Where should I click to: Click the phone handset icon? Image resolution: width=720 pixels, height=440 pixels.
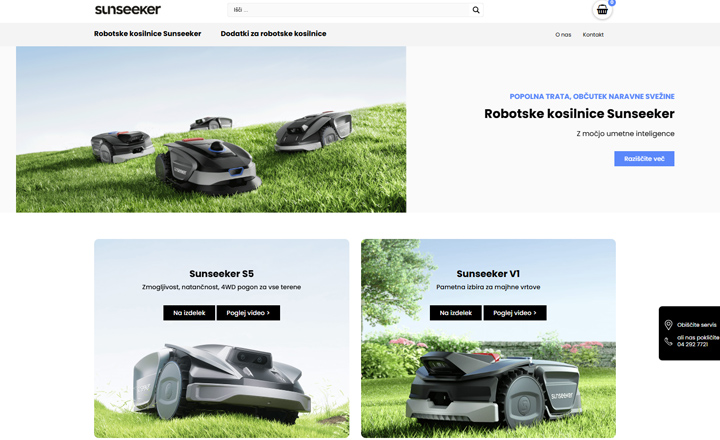[668, 341]
